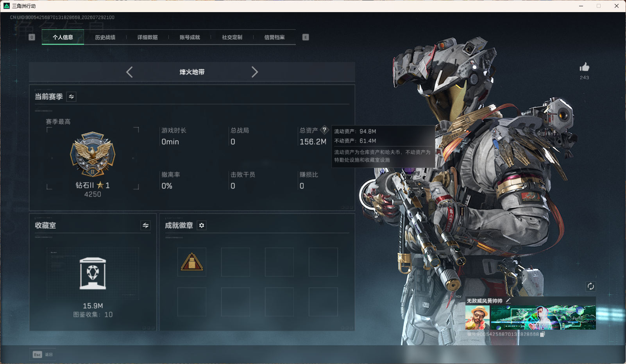
Task: Open the 收藏室 display case icon
Action: (93, 273)
